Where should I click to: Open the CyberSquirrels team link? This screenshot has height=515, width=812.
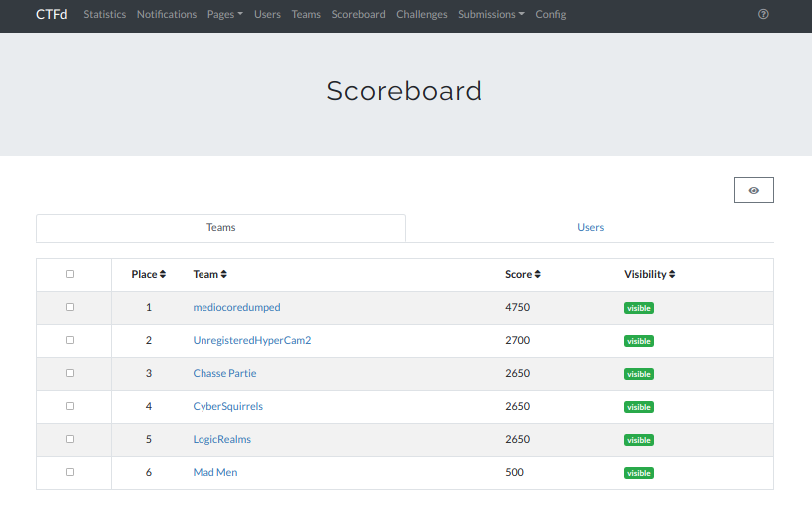pyautogui.click(x=227, y=406)
